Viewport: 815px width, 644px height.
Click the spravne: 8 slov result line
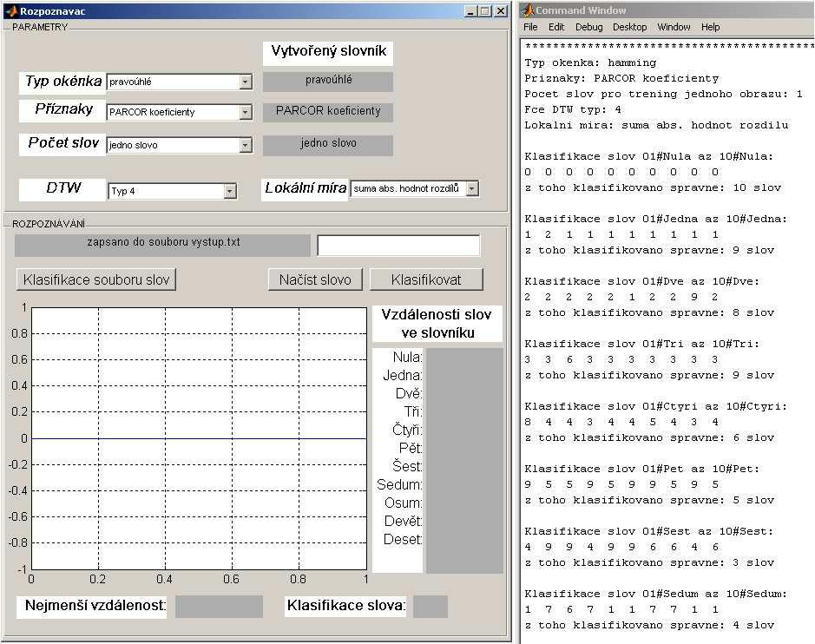649,312
